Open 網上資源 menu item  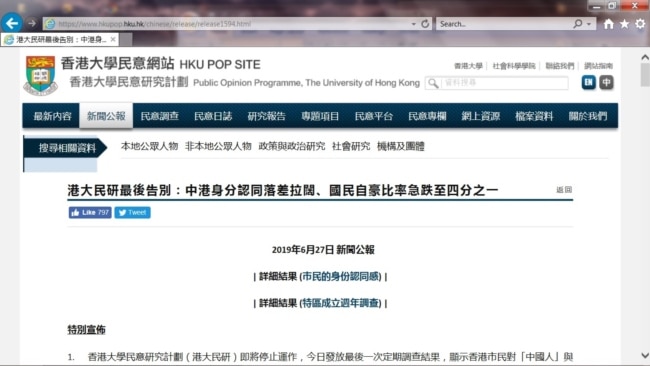(480, 116)
